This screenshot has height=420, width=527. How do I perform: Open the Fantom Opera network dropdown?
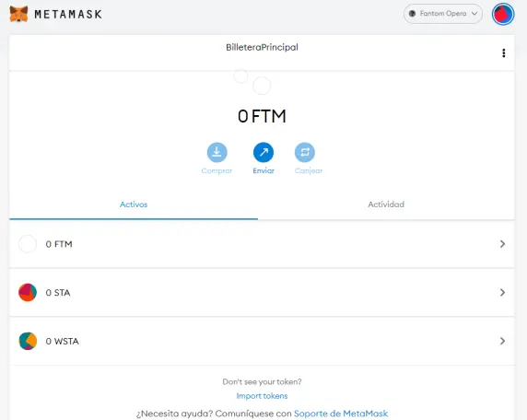[x=443, y=14]
